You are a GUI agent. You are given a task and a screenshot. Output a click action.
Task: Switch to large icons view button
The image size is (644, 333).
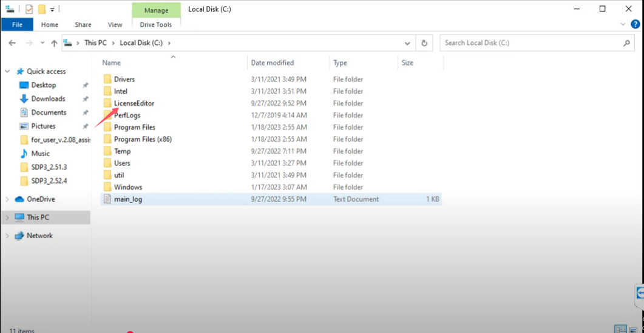point(634,330)
